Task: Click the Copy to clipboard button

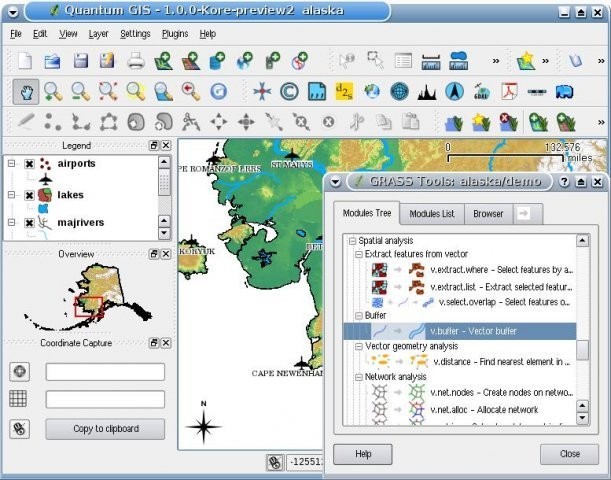Action: (105, 429)
